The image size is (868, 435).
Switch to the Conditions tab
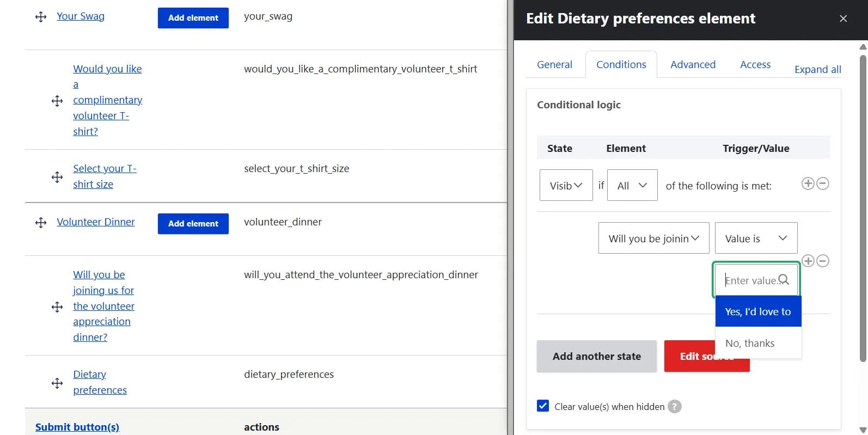tap(621, 64)
